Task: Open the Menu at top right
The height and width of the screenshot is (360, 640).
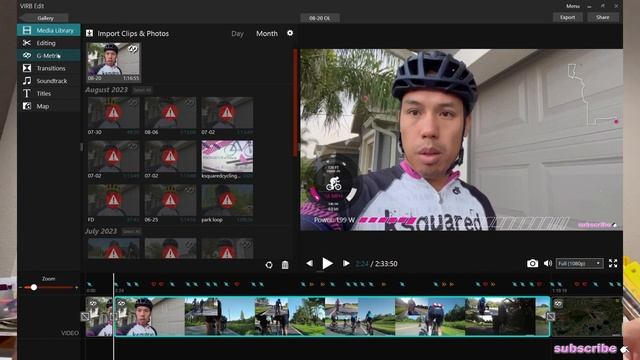Action: 572,6
